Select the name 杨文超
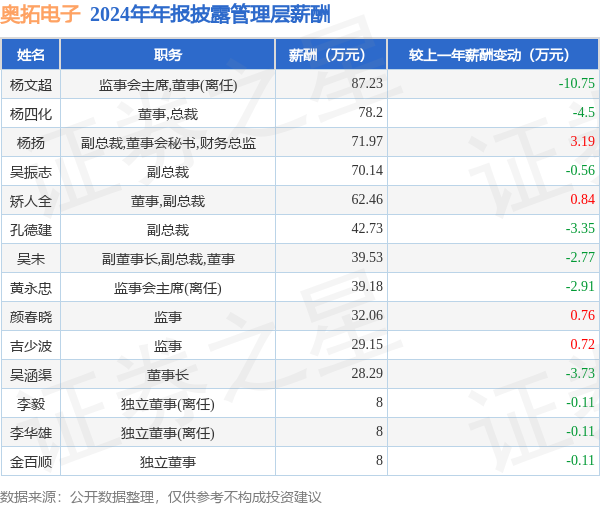 tap(31, 85)
